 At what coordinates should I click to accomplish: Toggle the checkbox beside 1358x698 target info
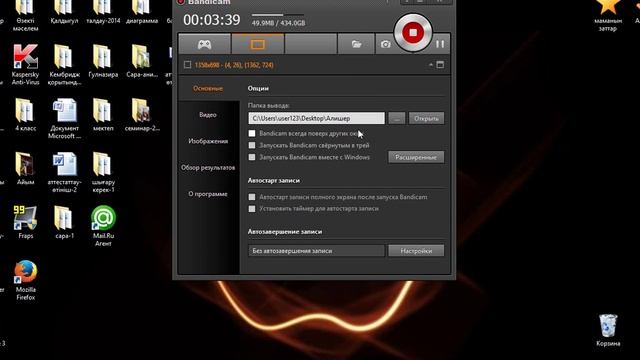point(187,64)
